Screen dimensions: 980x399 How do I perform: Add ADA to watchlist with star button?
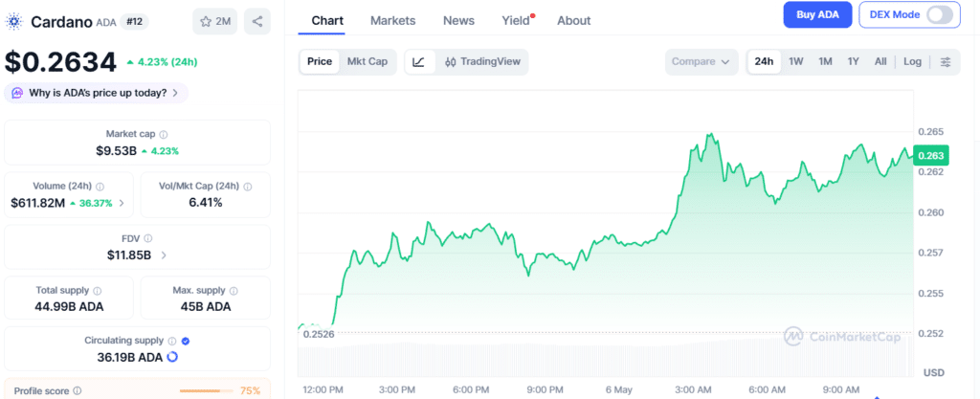tap(215, 21)
